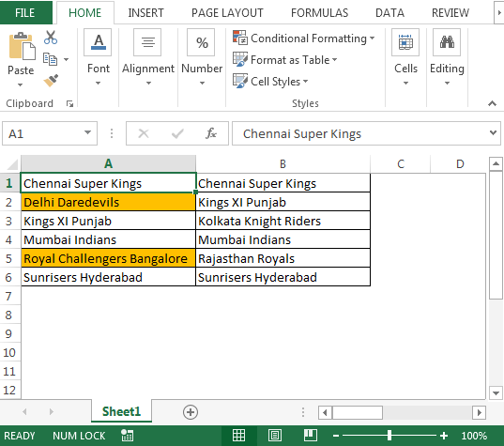Select column D header
This screenshot has height=446, width=504.
(460, 163)
